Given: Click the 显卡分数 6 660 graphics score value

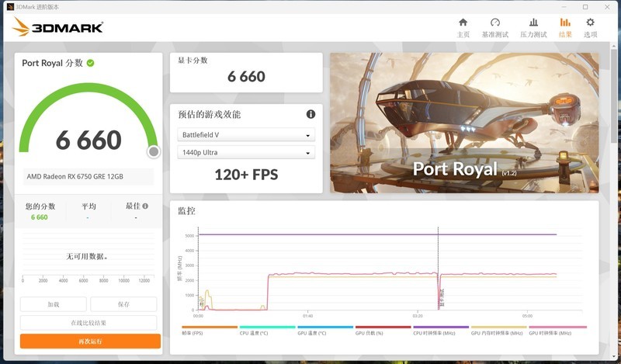Looking at the screenshot, I should click(246, 76).
